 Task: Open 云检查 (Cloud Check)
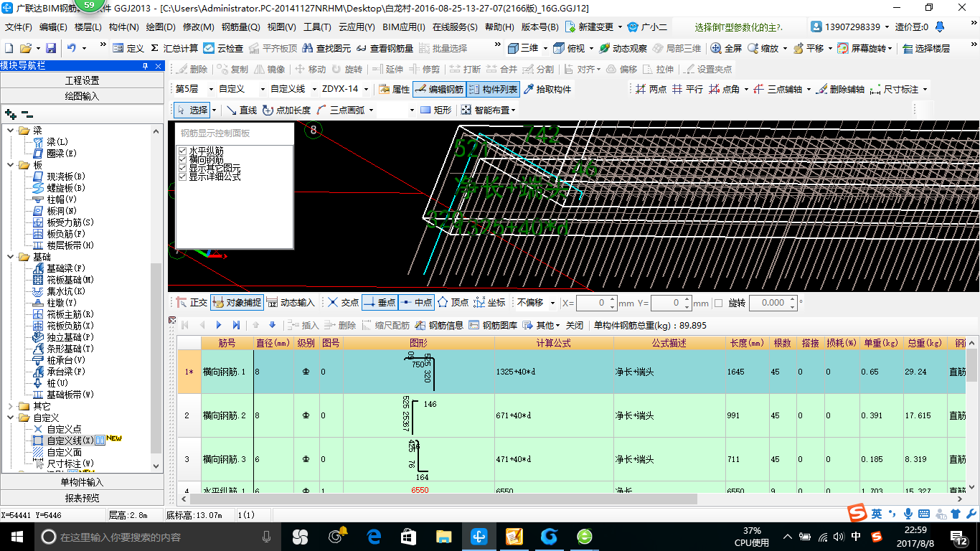(223, 48)
